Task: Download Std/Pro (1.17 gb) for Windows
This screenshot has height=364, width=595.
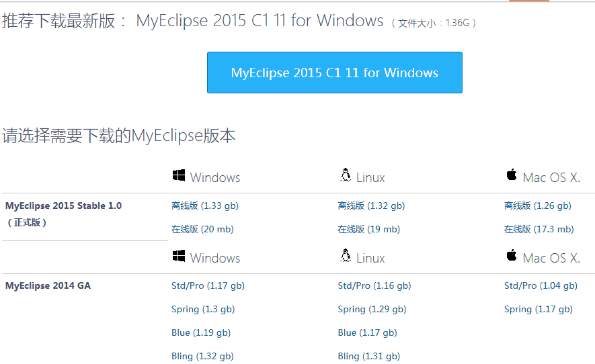Action: click(x=208, y=285)
